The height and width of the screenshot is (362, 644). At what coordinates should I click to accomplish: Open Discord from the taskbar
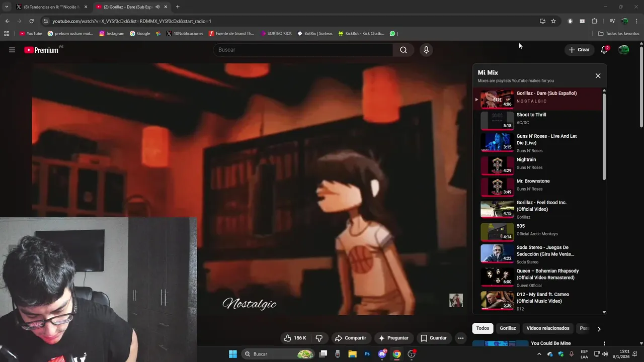pos(382,354)
